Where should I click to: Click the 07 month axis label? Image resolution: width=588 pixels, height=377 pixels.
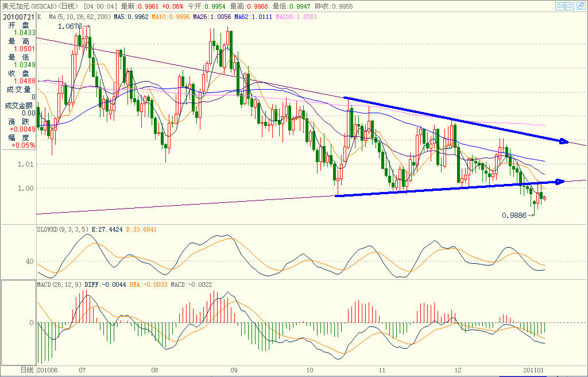pyautogui.click(x=82, y=370)
